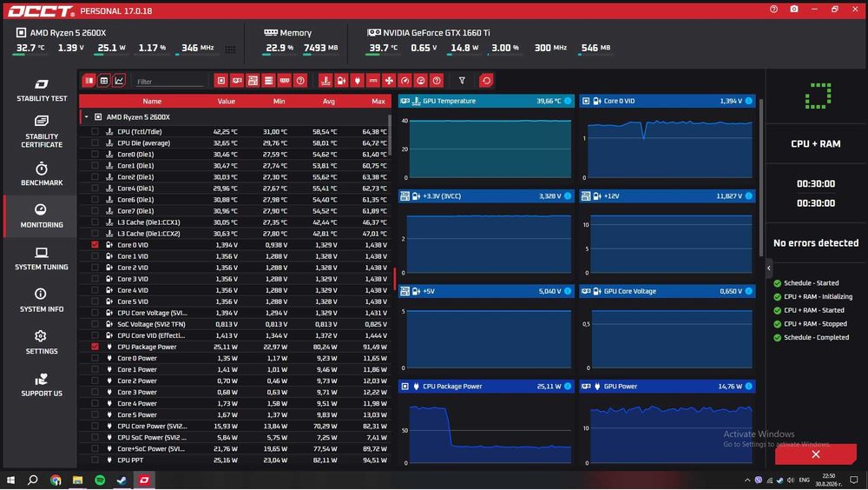Open the Stability Certificate section
The height and width of the screenshot is (490, 868).
(x=42, y=132)
